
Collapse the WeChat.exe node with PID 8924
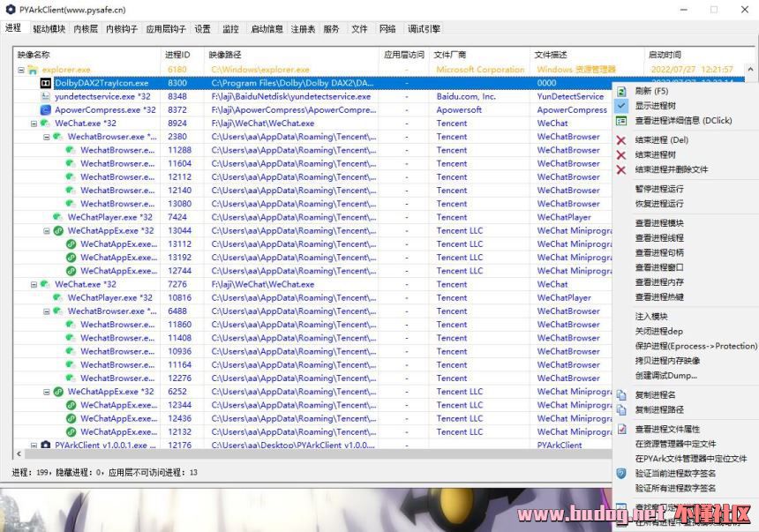[x=34, y=124]
